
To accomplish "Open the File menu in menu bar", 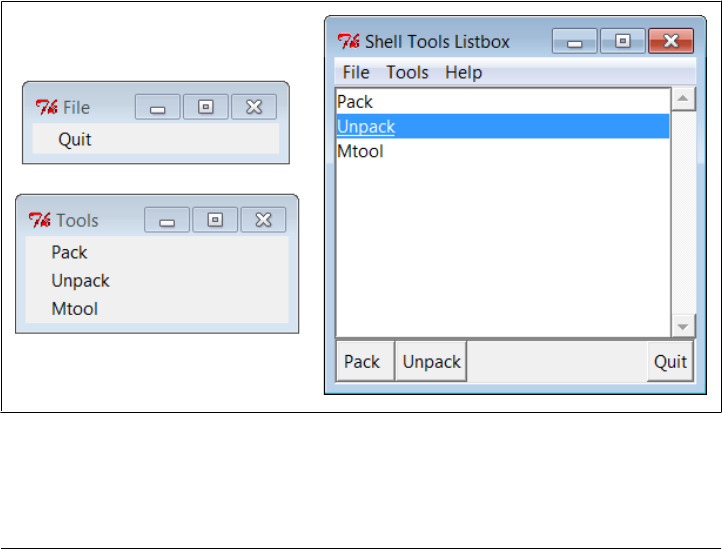I will pyautogui.click(x=356, y=72).
